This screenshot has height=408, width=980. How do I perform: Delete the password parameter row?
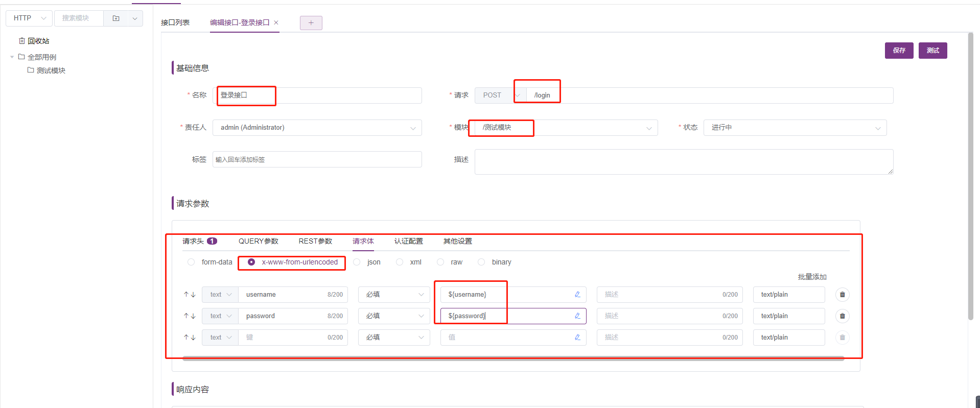click(x=843, y=316)
